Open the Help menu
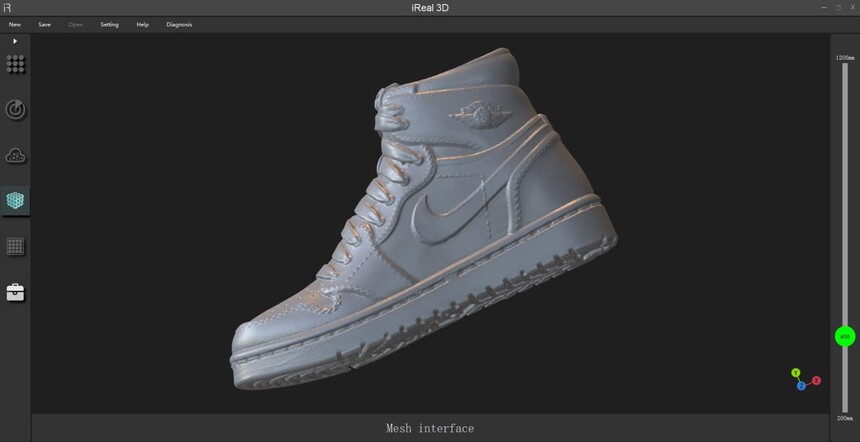860x442 pixels. (x=143, y=25)
